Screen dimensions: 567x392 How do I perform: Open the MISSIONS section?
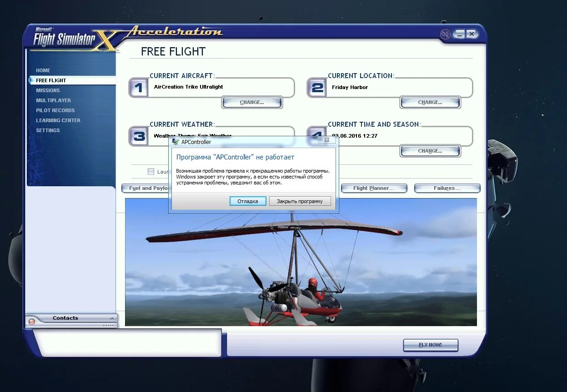48,90
